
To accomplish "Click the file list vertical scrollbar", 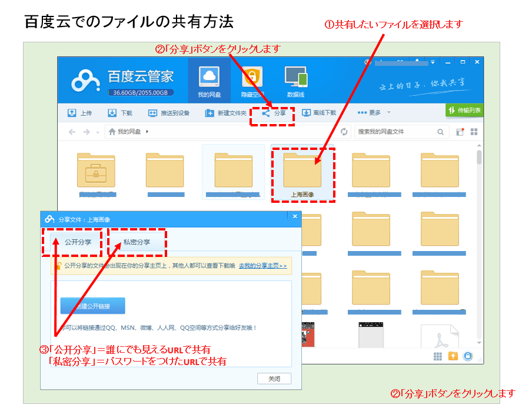I will pos(479,158).
